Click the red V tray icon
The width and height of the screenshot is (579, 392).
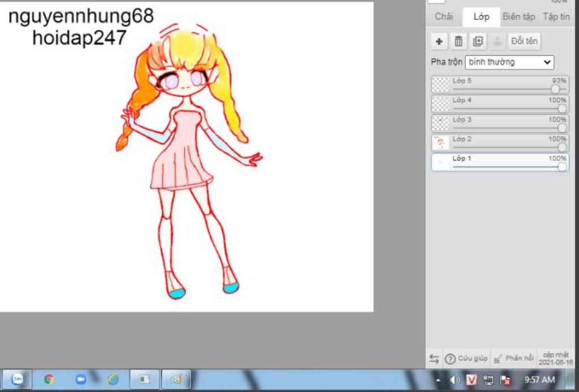coord(472,380)
